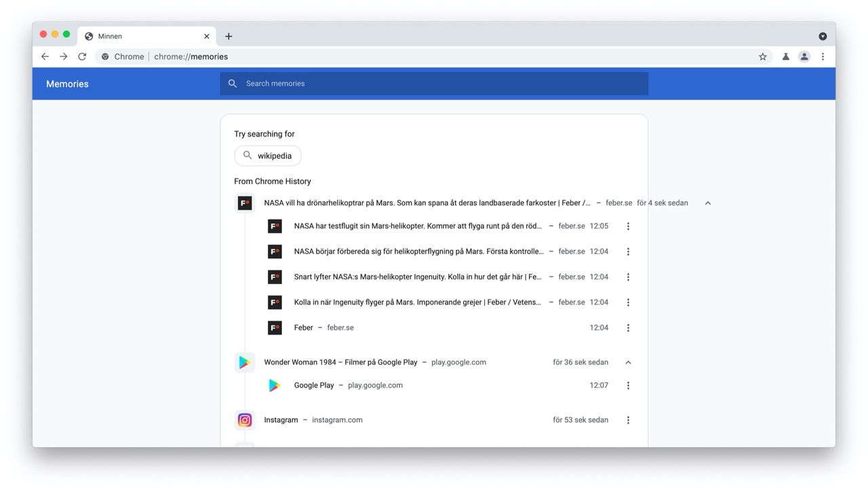This screenshot has width=868, height=490.
Task: Reload the page with the refresh icon
Action: click(82, 57)
